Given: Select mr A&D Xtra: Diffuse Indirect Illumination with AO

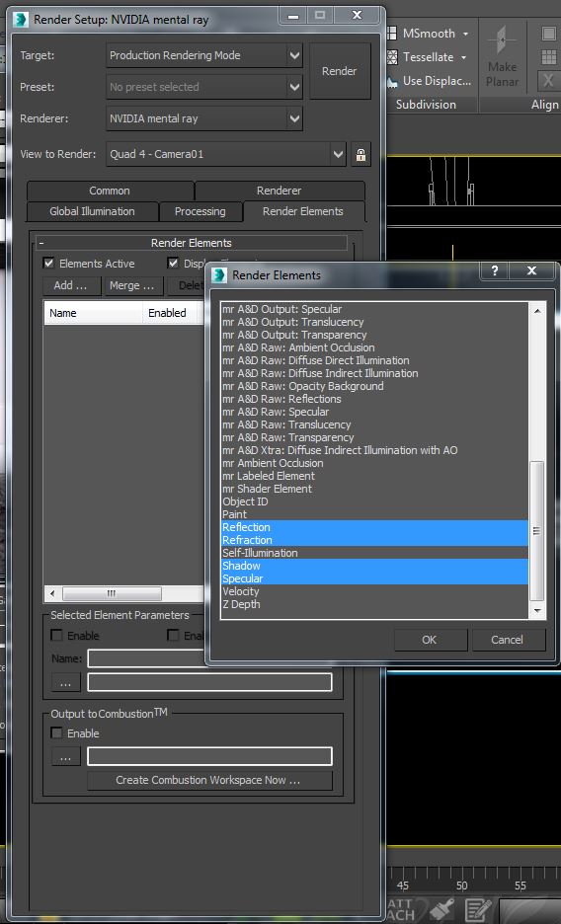Looking at the screenshot, I should click(374, 450).
